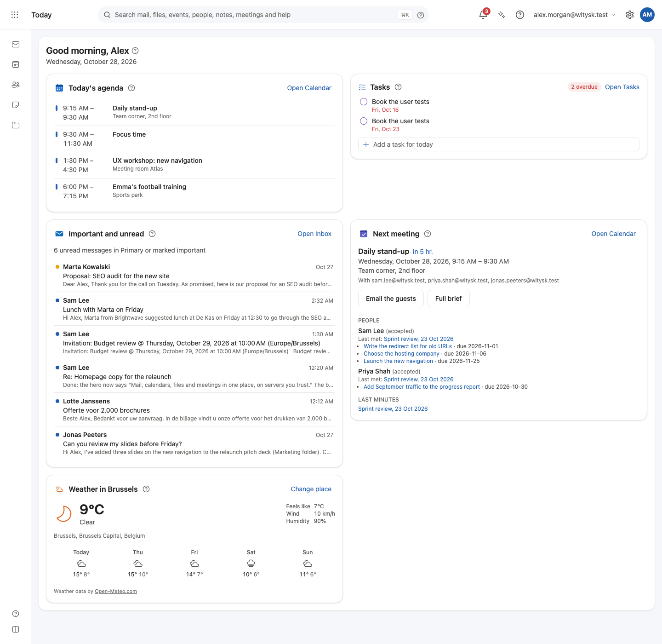
Task: Open Daily stand-up agenda event
Action: click(194, 113)
